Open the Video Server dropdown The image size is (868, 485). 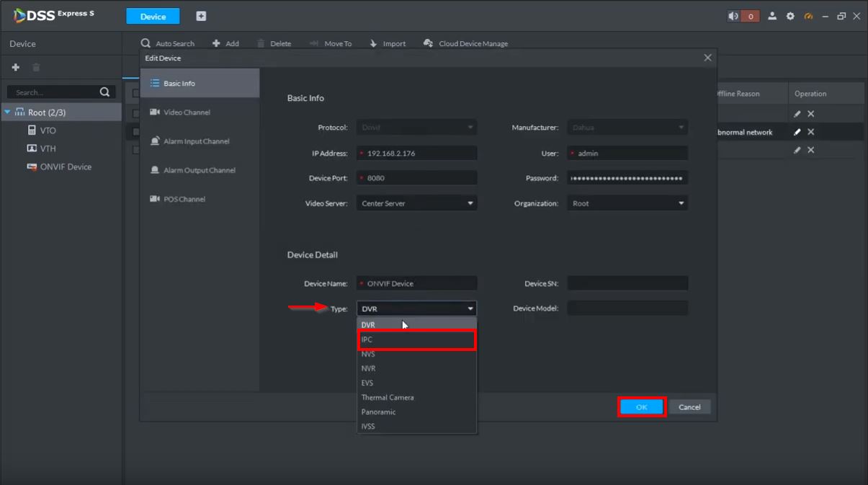click(416, 203)
